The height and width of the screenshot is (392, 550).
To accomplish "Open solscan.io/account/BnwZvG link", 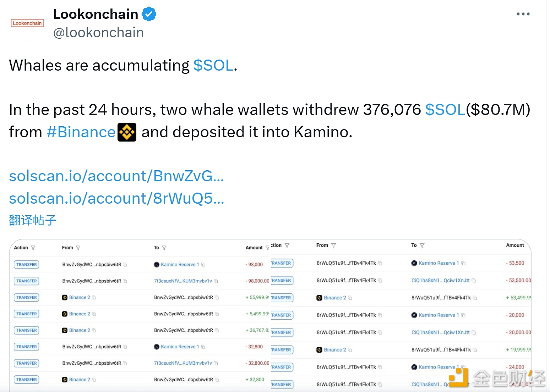I will click(116, 176).
